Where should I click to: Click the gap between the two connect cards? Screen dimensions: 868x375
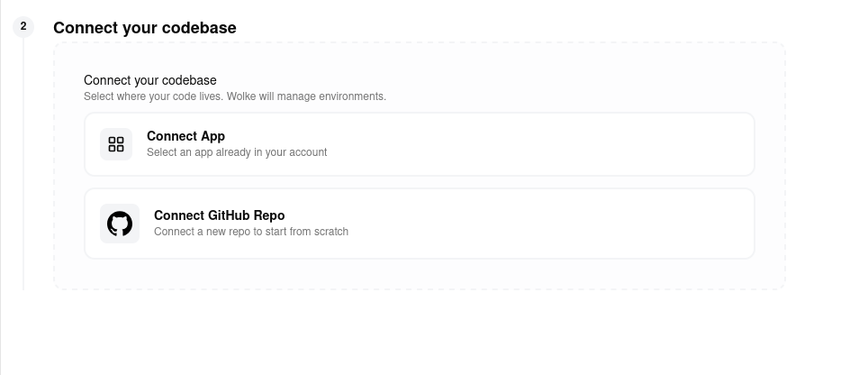coord(419,182)
